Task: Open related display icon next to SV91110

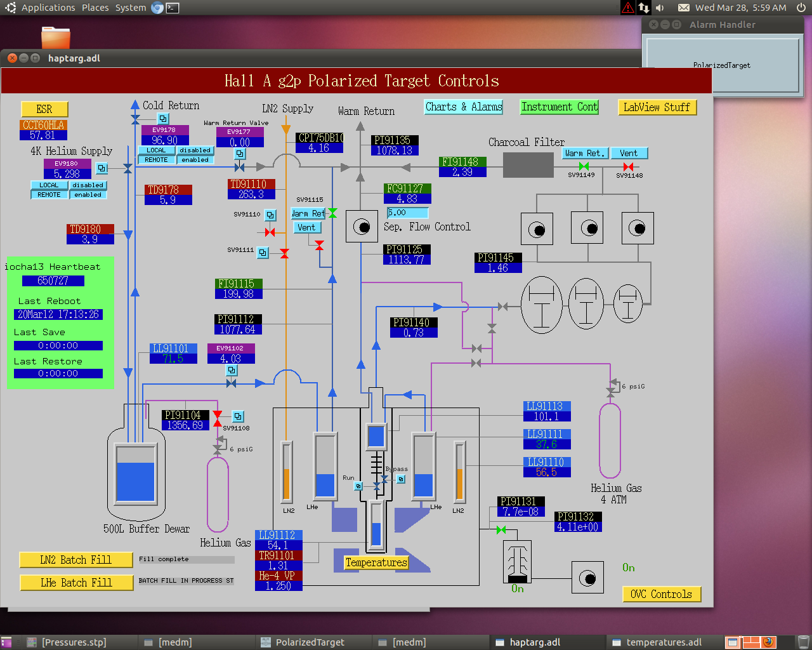Action: click(x=270, y=215)
